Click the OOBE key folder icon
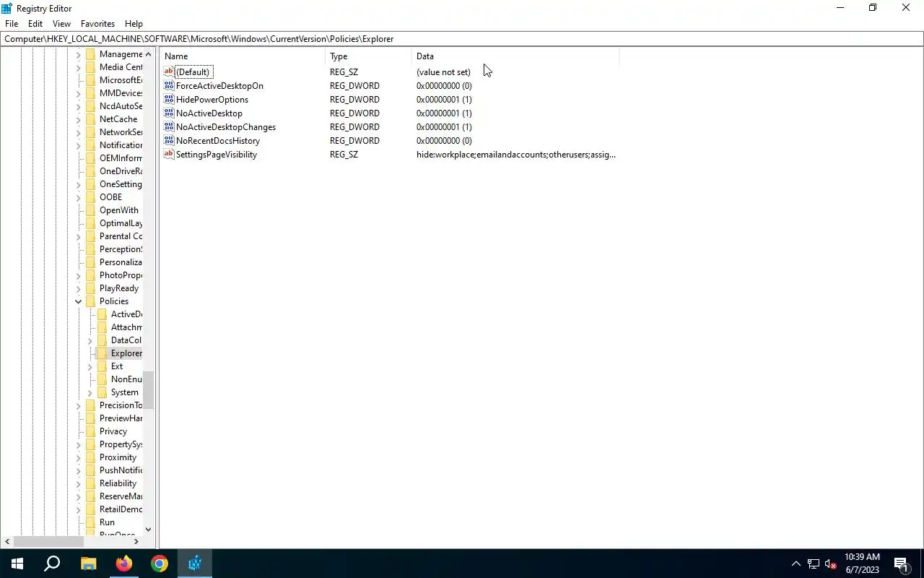 [90, 197]
